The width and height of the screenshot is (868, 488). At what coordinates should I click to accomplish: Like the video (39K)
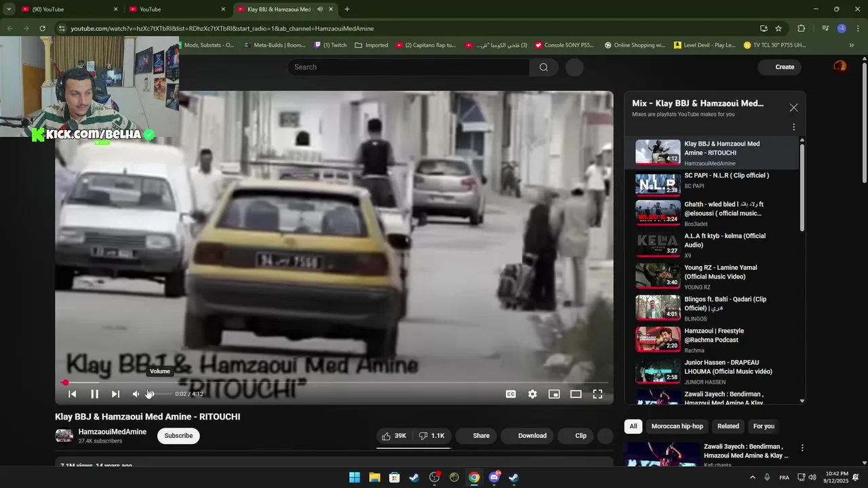(x=394, y=436)
